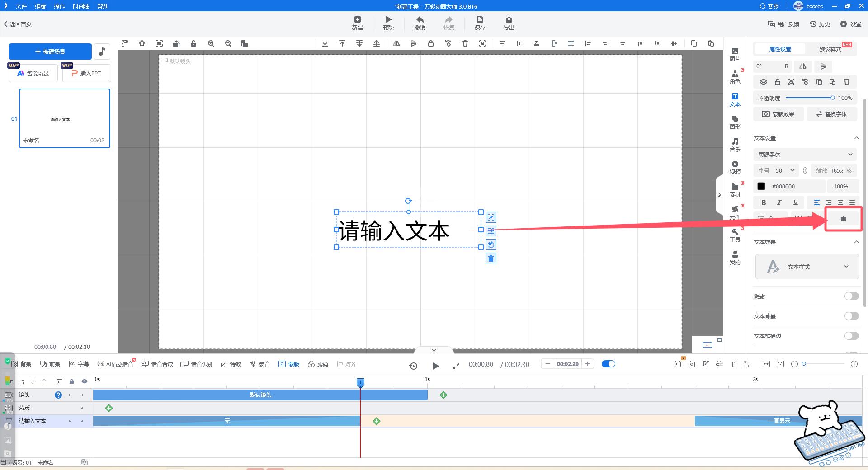Click the music note icon near New Scene
Screen dimensions: 868x470
102,52
